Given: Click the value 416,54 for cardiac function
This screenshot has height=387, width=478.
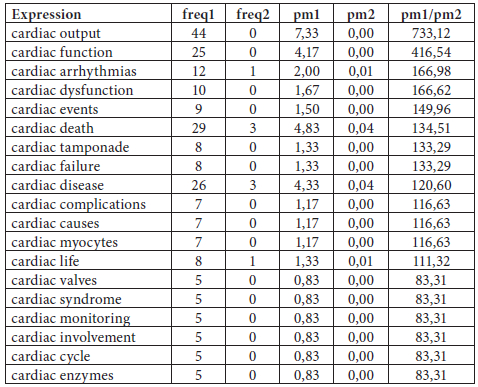Looking at the screenshot, I should click(x=431, y=52).
